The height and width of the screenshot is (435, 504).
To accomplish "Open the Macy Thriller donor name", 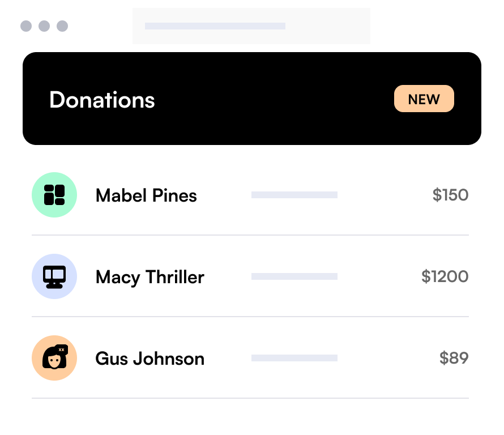I will [x=150, y=277].
